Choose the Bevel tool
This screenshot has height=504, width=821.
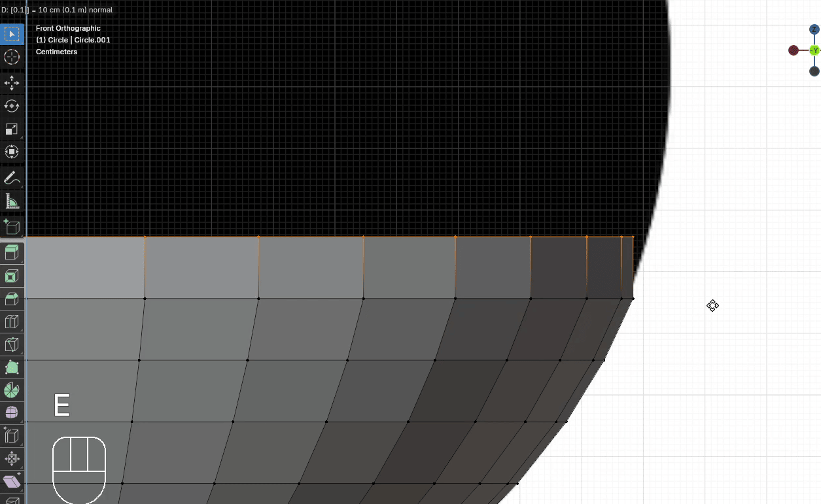[x=12, y=299]
